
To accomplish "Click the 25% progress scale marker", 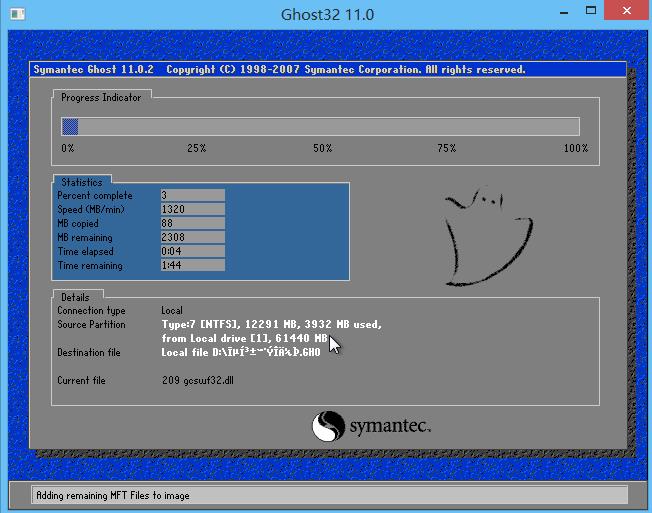I will (x=196, y=148).
